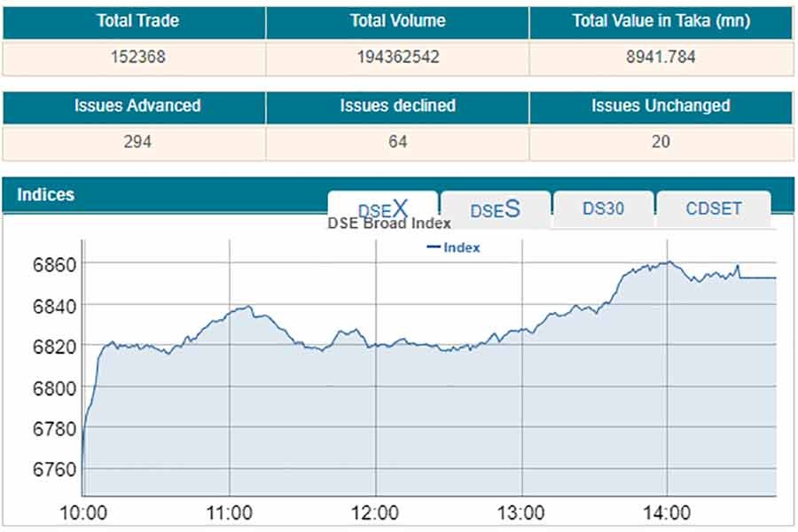The image size is (798, 532).
Task: Click the Total Value in Taka header
Action: (661, 21)
